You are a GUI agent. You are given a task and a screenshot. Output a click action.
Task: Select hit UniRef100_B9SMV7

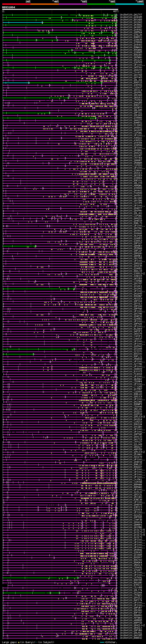point(131,557)
